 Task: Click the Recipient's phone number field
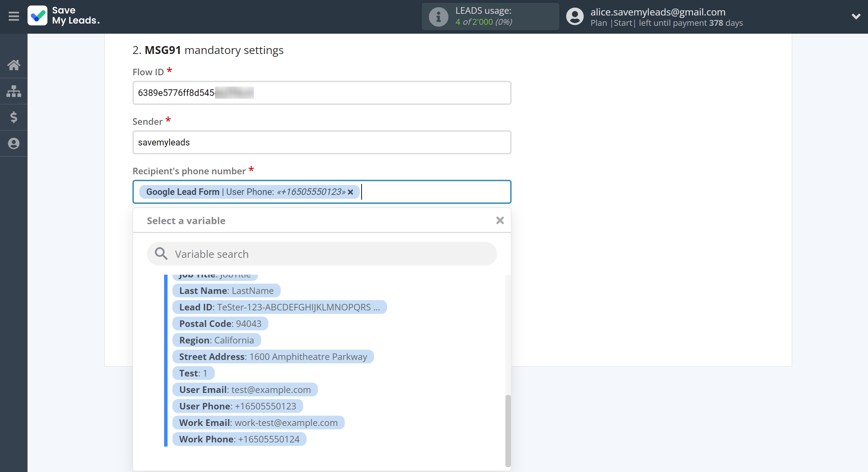(322, 192)
